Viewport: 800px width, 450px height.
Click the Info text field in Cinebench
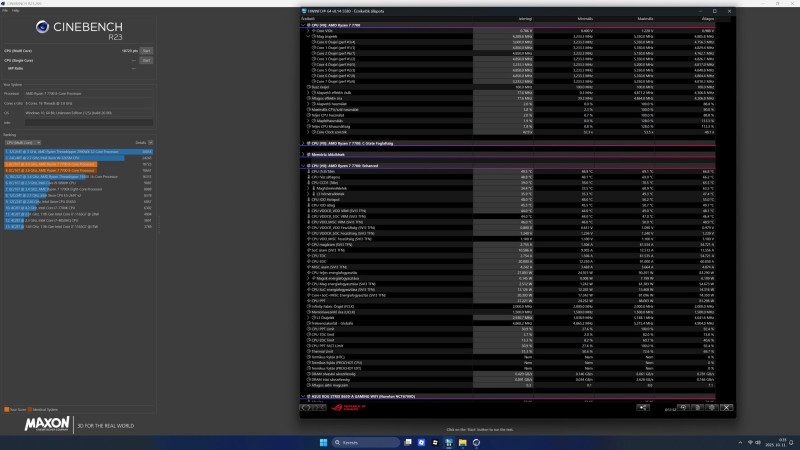click(x=89, y=122)
